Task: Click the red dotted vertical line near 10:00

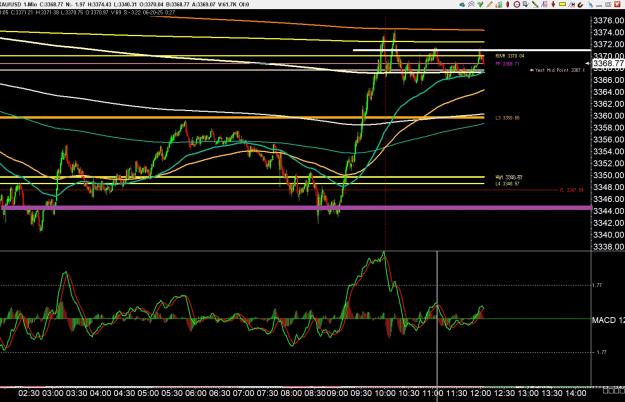Action: tap(385, 131)
